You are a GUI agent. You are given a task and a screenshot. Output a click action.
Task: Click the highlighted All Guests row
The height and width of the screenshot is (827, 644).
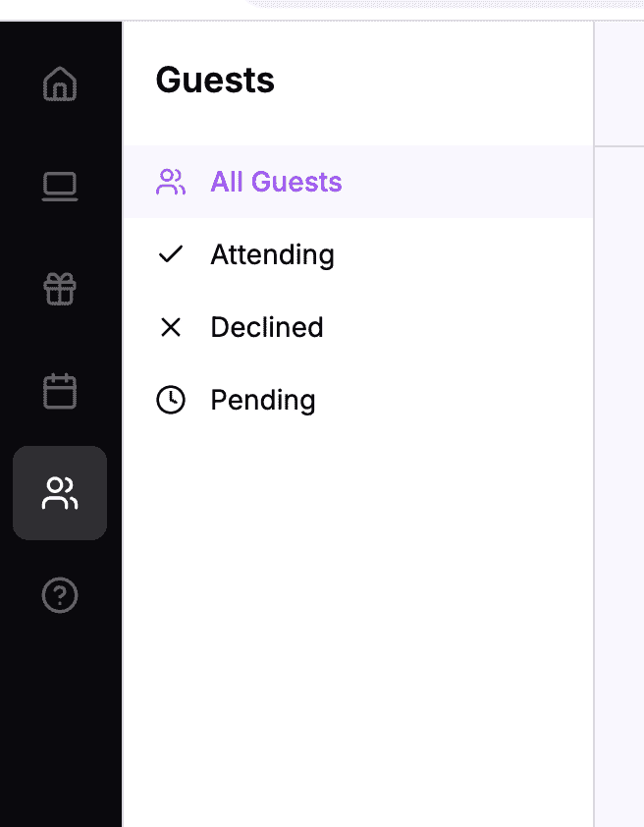[357, 182]
